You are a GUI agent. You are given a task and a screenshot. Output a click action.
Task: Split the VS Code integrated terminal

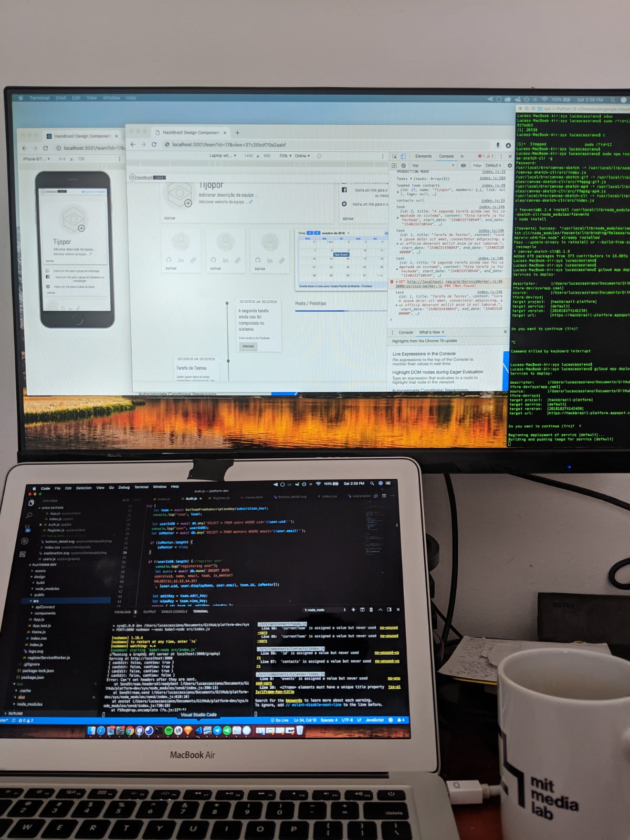pos(362,610)
